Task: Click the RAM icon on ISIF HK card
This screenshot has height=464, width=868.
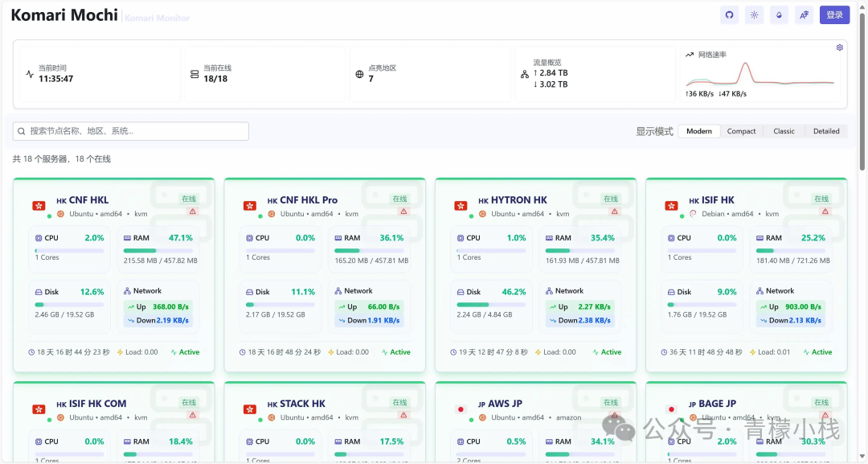Action: pos(759,238)
